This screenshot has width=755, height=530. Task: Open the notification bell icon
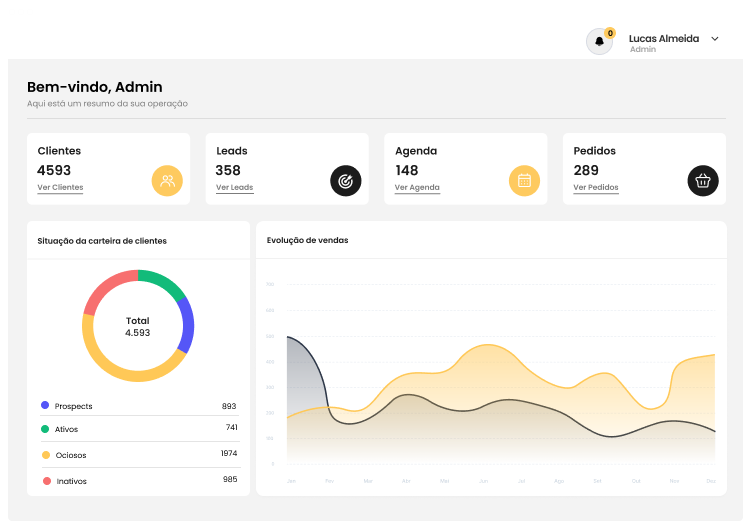click(x=599, y=41)
